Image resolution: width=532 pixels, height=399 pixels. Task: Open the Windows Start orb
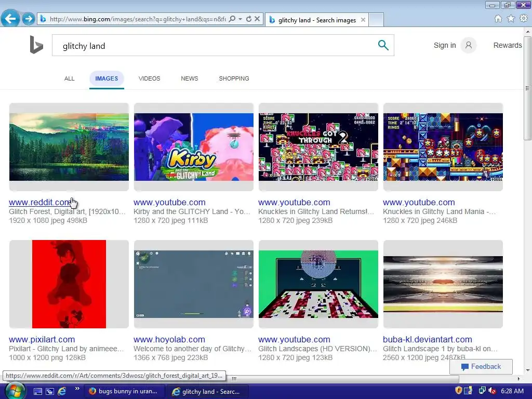coord(15,391)
